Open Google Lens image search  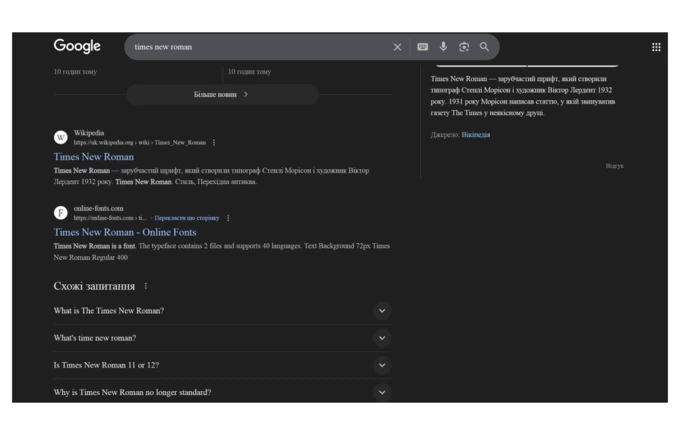(464, 47)
